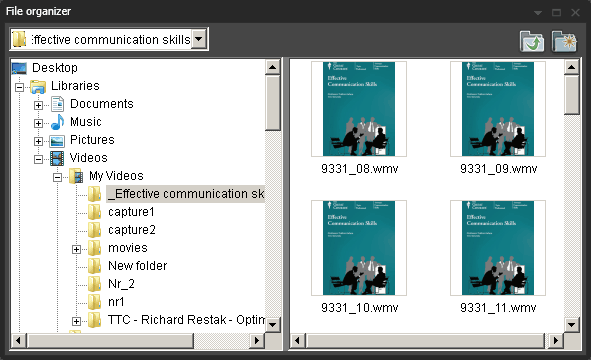Click folder tree scroll down arrow

(273, 325)
